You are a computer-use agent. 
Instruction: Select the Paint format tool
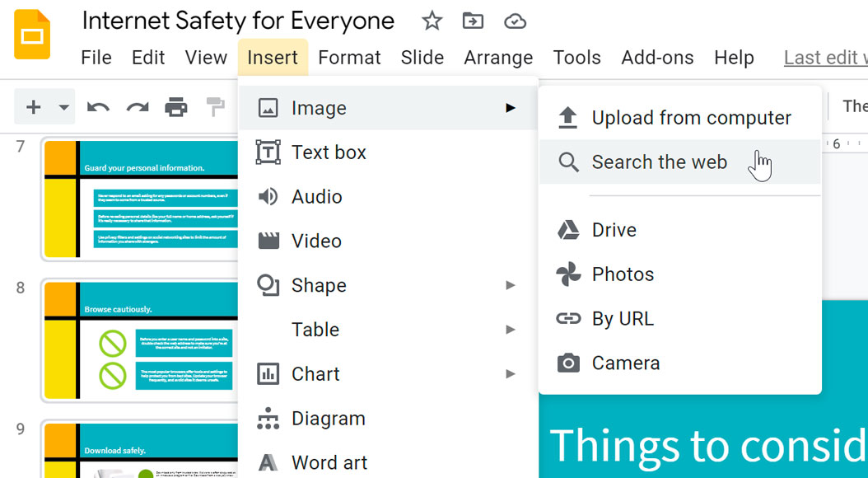(216, 106)
